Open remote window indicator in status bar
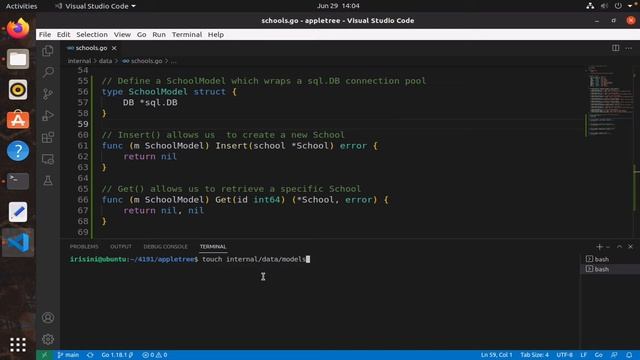Screen dimensions: 640x360 coord(44,355)
